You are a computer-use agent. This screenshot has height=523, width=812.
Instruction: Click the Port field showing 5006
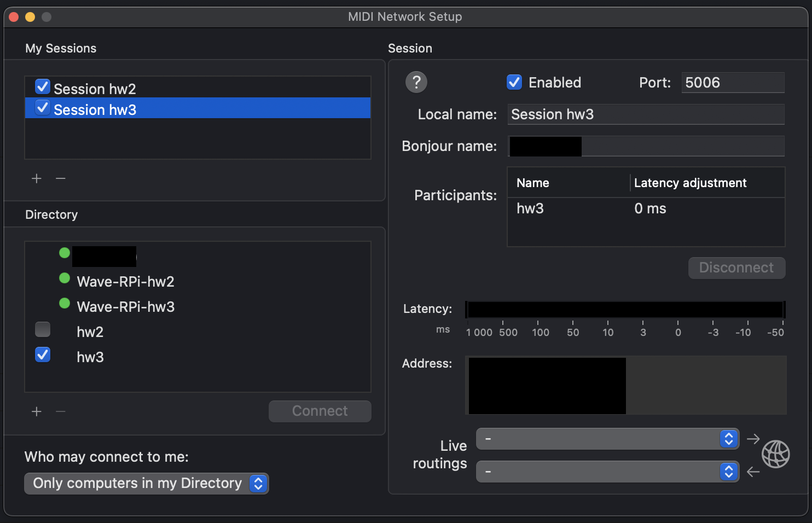[x=733, y=83]
